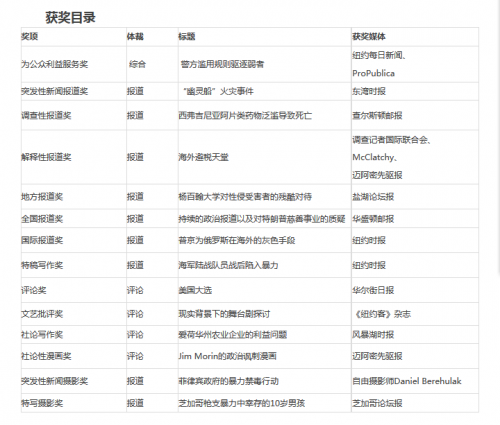Select the 体裁 column header
The height and width of the screenshot is (425, 500).
pyautogui.click(x=135, y=36)
